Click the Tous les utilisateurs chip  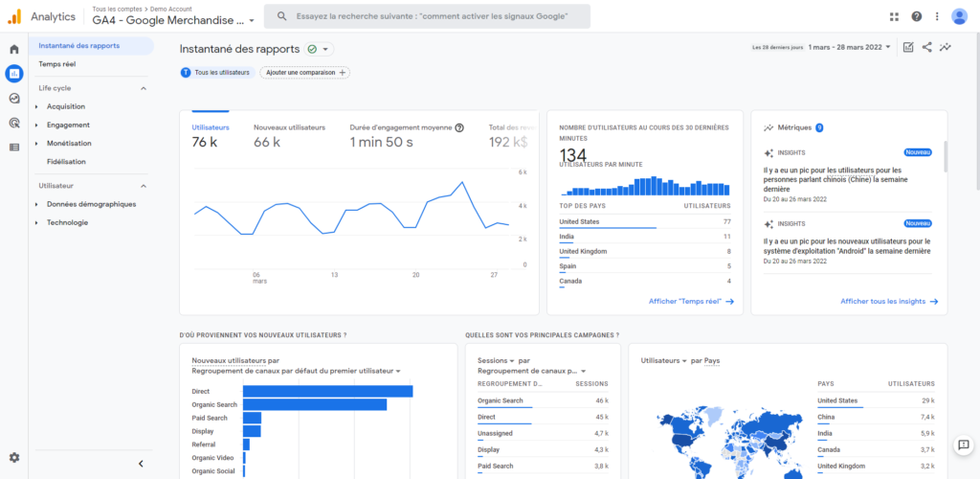tap(217, 73)
